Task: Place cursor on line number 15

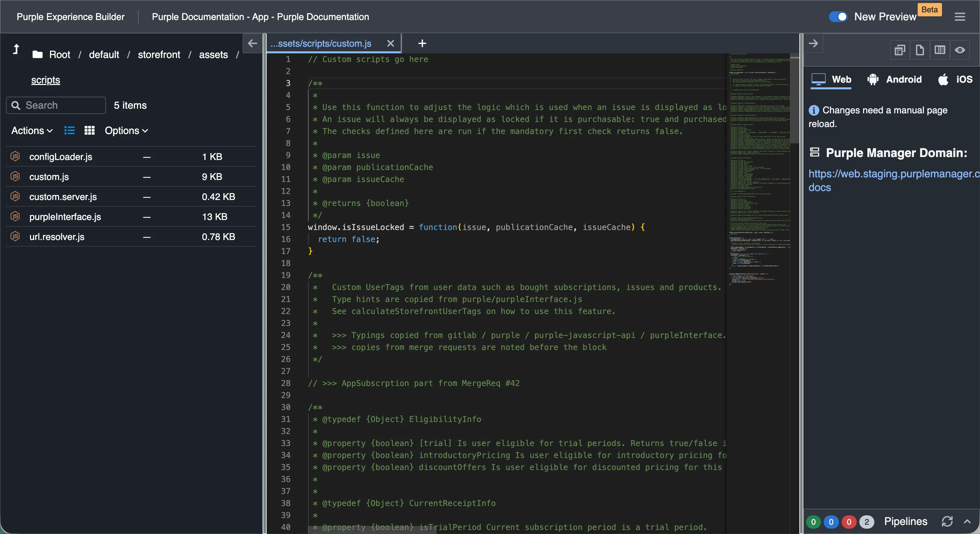Action: pos(286,227)
